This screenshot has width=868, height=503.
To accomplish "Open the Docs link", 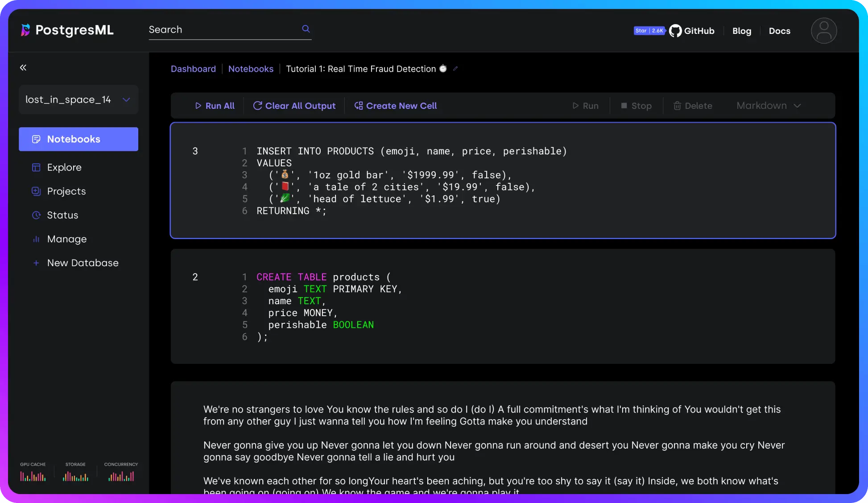I will pyautogui.click(x=779, y=31).
